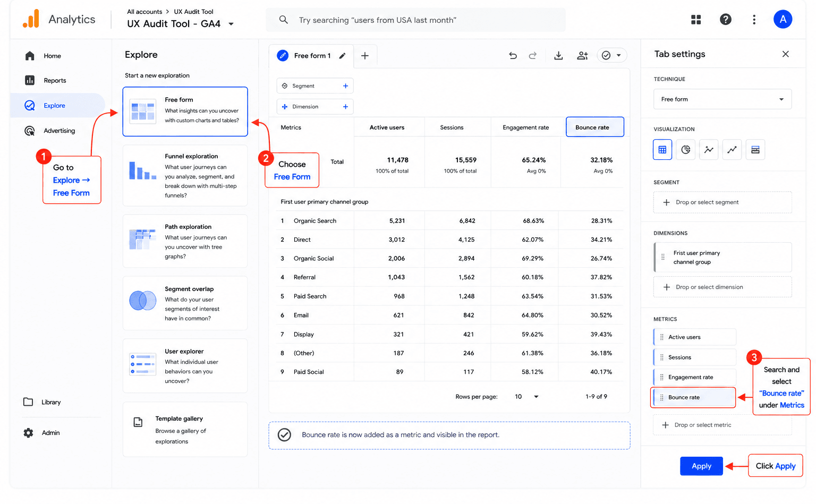Choose the Funnel exploration card
This screenshot has height=504, width=816.
pos(185,175)
